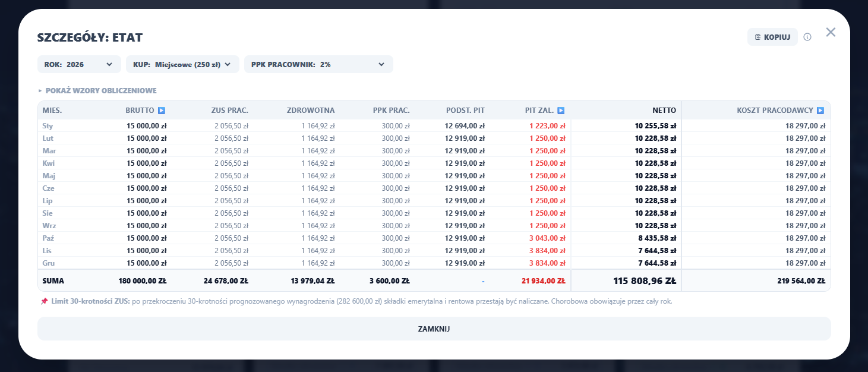Select the Lis month row label
This screenshot has width=868, height=372.
pyautogui.click(x=48, y=251)
